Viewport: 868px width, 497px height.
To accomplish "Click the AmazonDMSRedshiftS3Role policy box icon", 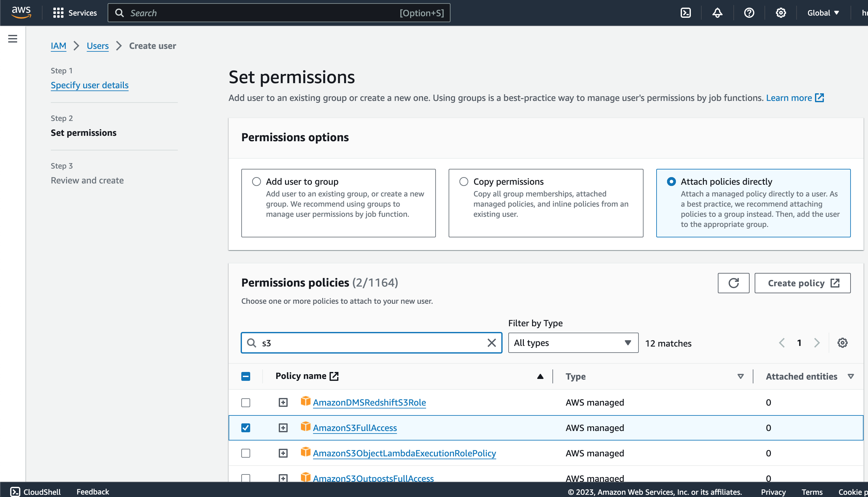I will point(306,401).
